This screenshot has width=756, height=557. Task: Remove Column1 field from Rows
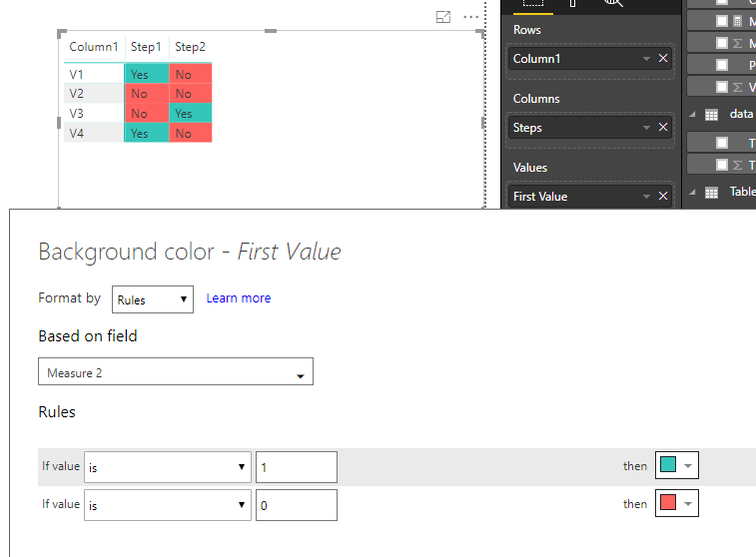663,58
